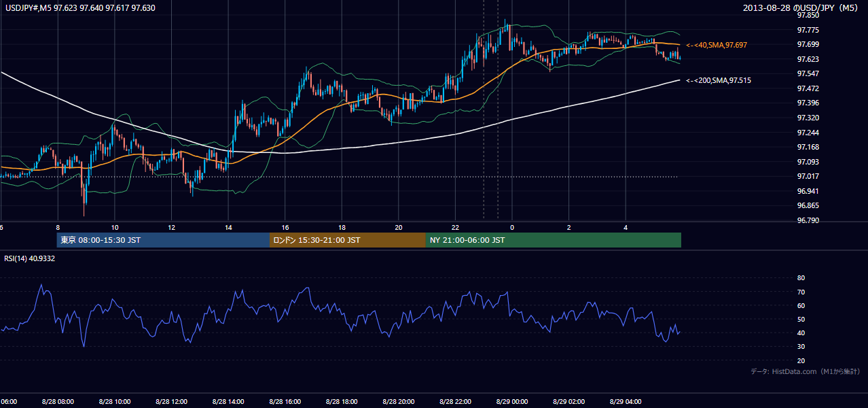868x408 pixels.
Task: Click price axis label 97.093
Action: click(807, 162)
